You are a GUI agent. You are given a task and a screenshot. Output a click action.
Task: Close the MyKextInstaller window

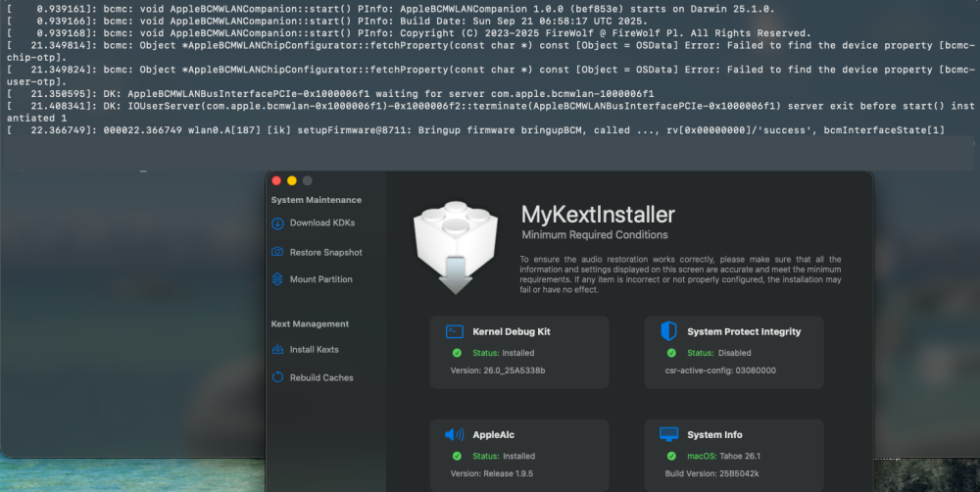coord(276,180)
